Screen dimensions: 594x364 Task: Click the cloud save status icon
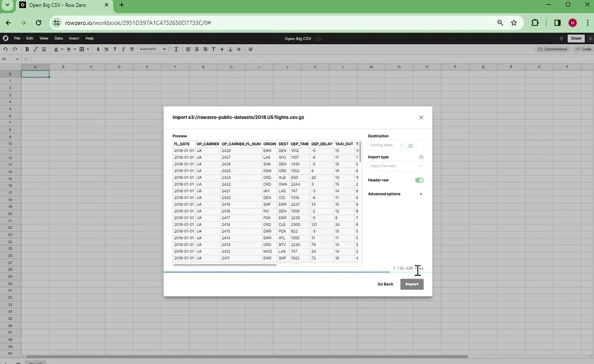pos(319,38)
